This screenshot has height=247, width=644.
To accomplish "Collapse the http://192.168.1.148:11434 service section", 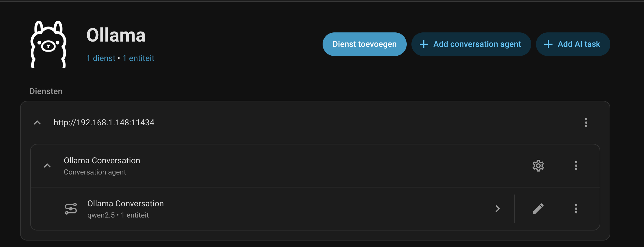I will (x=37, y=123).
